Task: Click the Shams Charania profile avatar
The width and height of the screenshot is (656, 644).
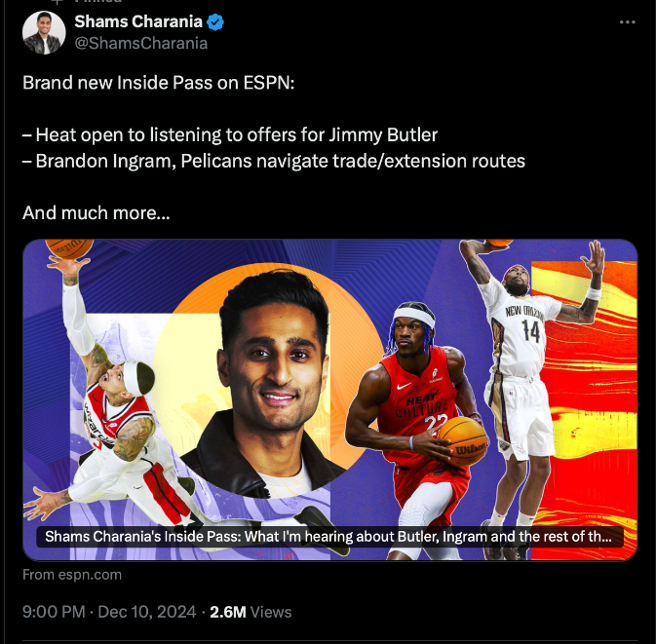Action: (44, 33)
